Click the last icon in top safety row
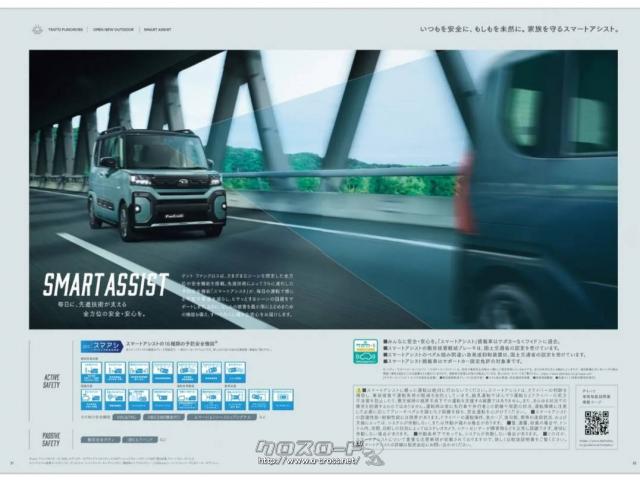640x480 pixels. pos(235,371)
